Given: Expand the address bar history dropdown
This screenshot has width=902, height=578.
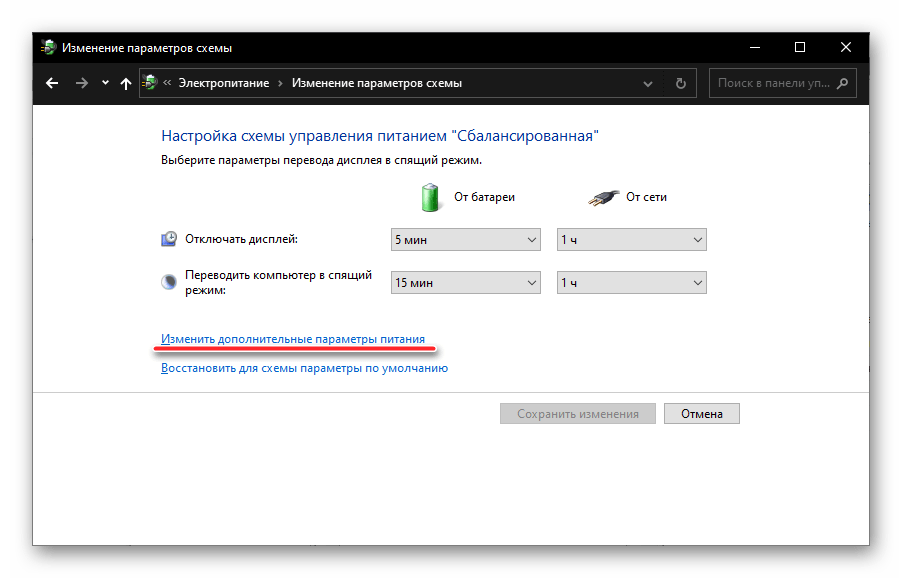Looking at the screenshot, I should [x=648, y=84].
